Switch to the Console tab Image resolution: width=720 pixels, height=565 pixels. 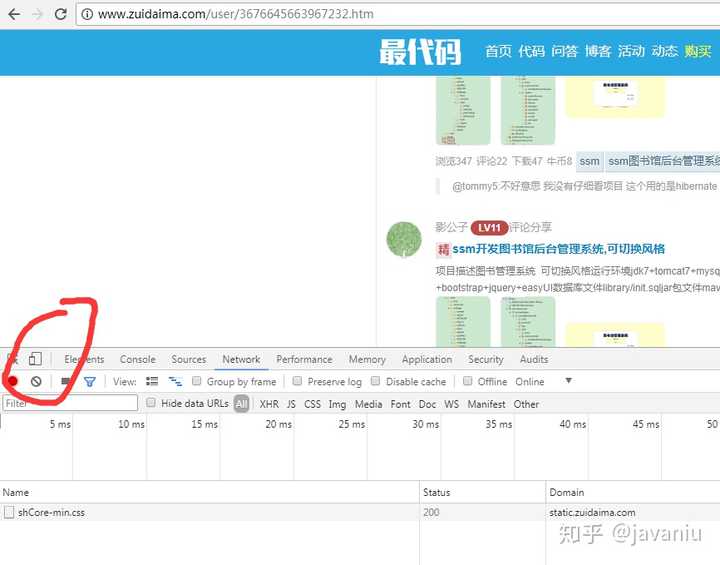pos(138,359)
